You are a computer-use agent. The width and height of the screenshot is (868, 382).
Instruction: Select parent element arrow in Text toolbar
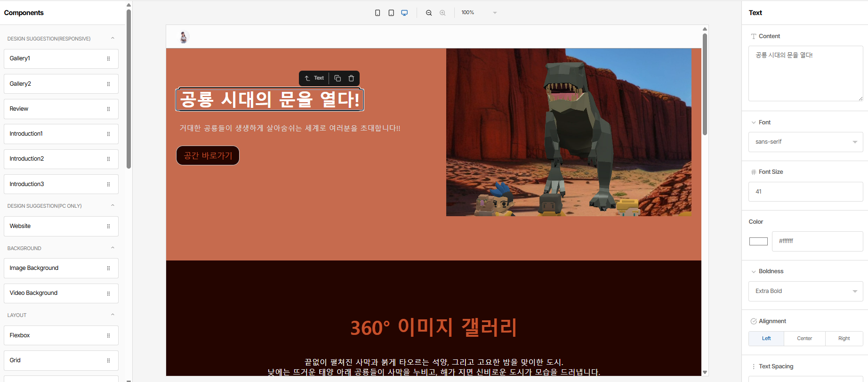click(307, 78)
